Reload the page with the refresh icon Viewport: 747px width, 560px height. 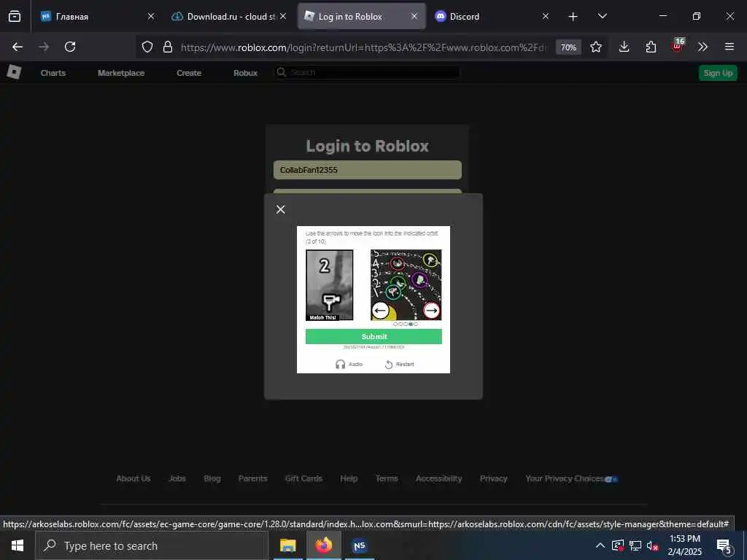pyautogui.click(x=70, y=47)
